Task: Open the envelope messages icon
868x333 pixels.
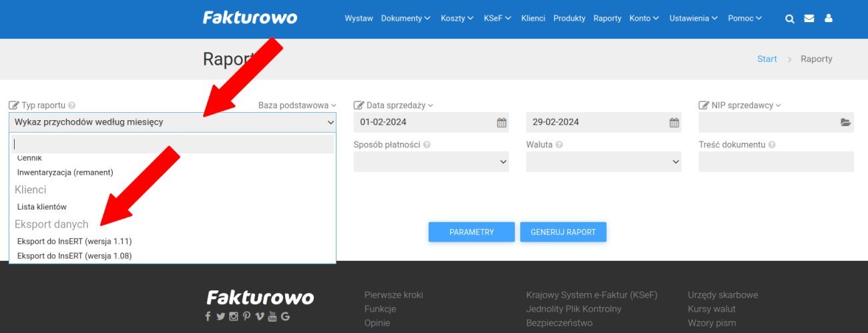Action: (809, 19)
